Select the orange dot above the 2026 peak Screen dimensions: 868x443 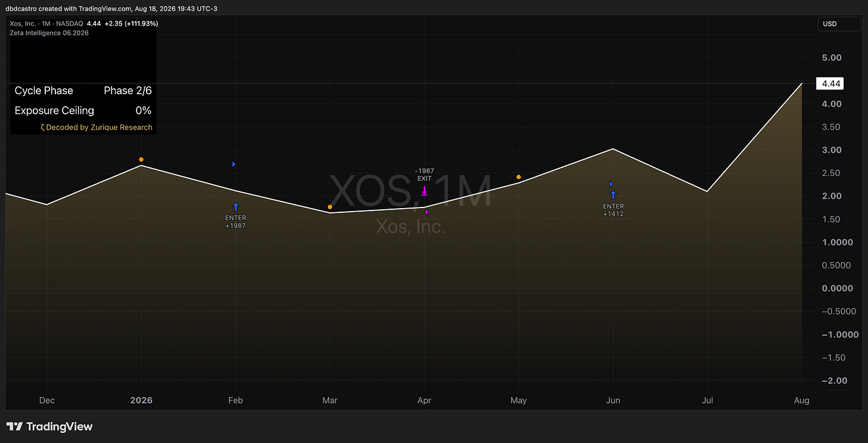point(141,159)
